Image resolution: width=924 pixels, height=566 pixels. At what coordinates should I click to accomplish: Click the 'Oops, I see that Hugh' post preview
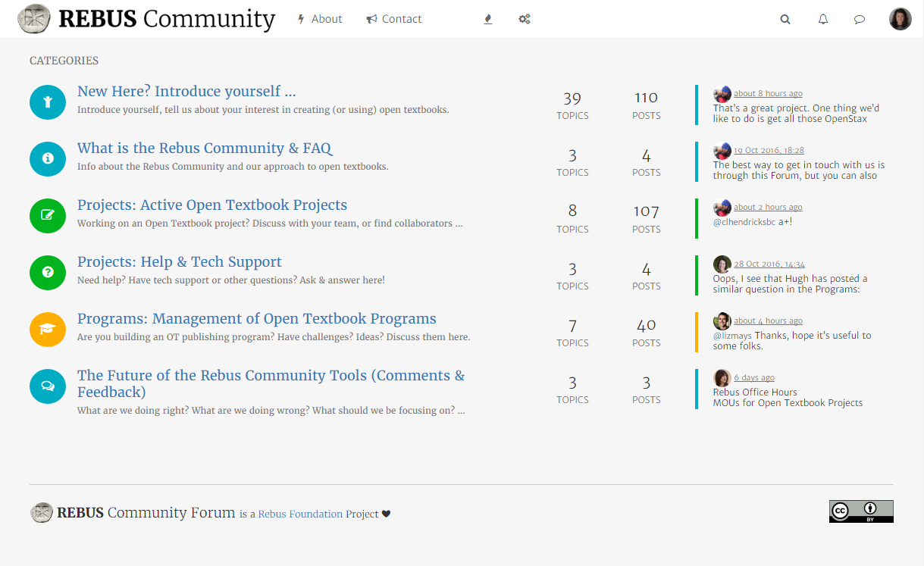(791, 284)
